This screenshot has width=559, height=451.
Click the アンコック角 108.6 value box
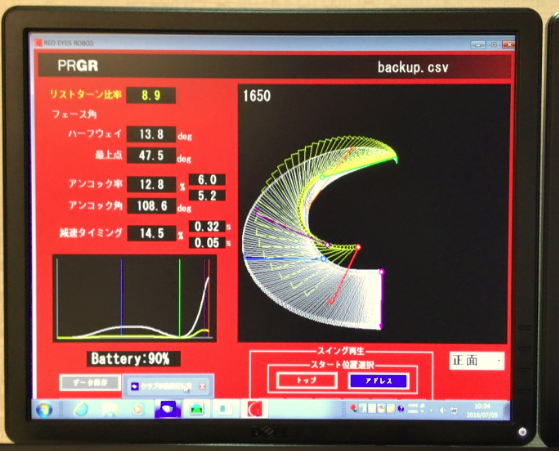[x=152, y=206]
